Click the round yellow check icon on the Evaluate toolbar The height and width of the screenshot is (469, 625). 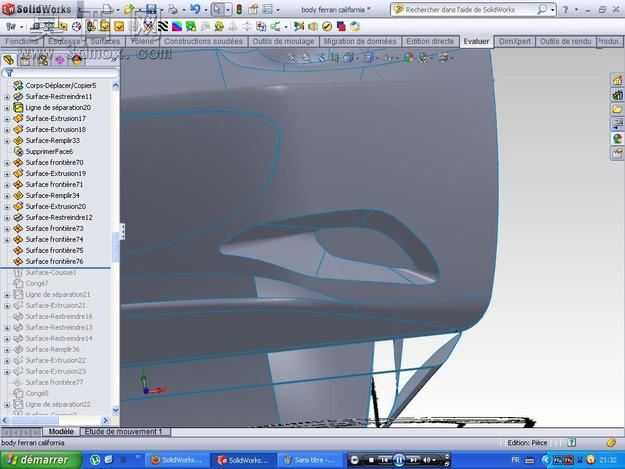327,27
